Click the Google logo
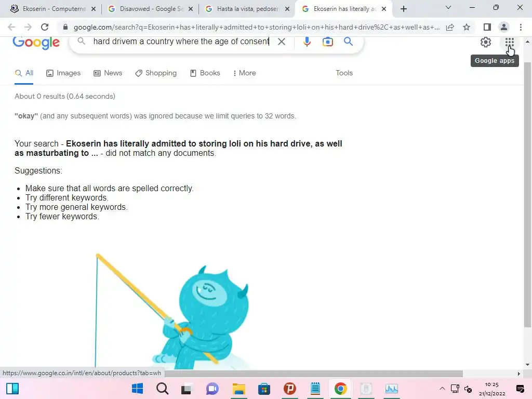 (36, 43)
